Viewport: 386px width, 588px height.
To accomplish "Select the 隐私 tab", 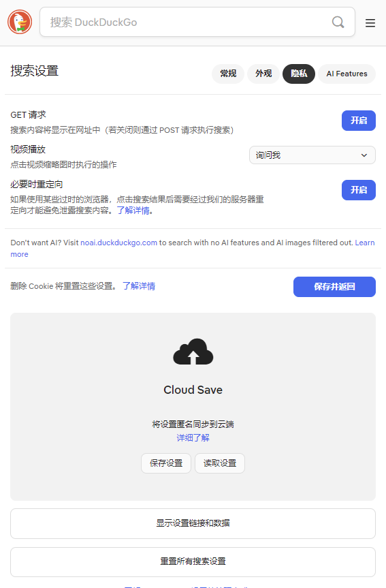I will (x=299, y=74).
